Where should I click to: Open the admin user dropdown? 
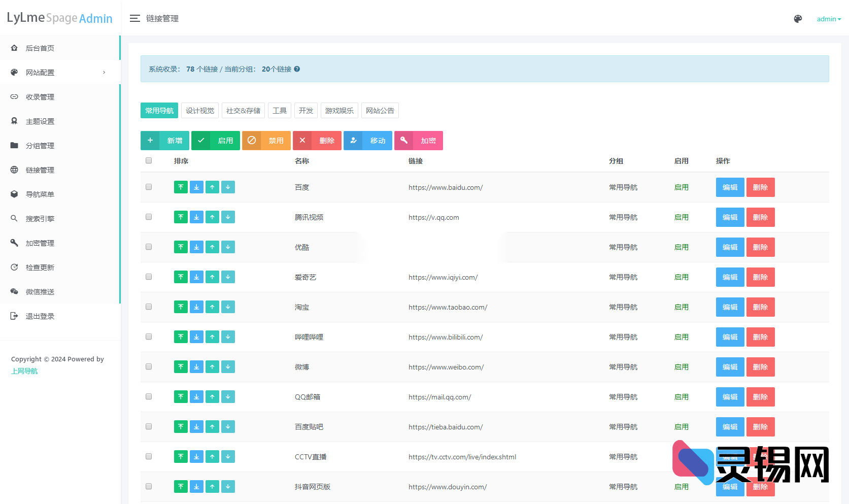[x=828, y=19]
